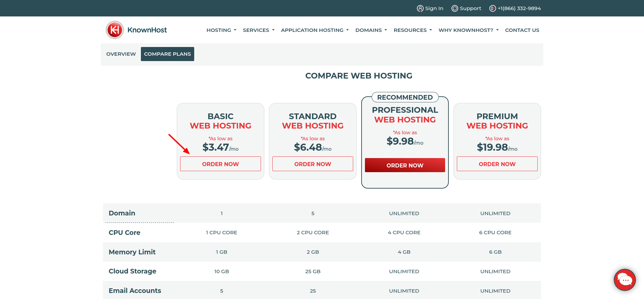Click the Basic Web Hosting title
This screenshot has width=644, height=299.
click(220, 121)
